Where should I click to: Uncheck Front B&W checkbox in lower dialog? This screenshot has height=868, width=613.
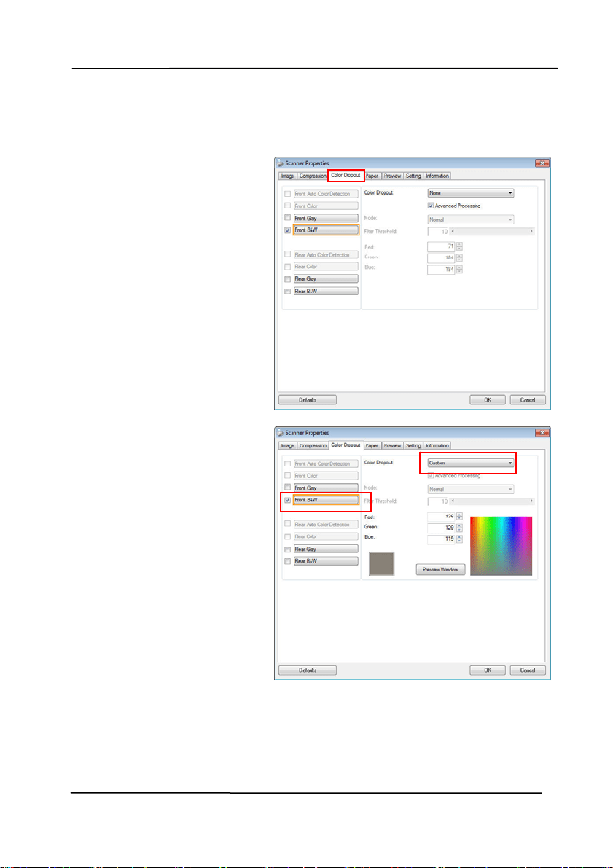click(287, 500)
